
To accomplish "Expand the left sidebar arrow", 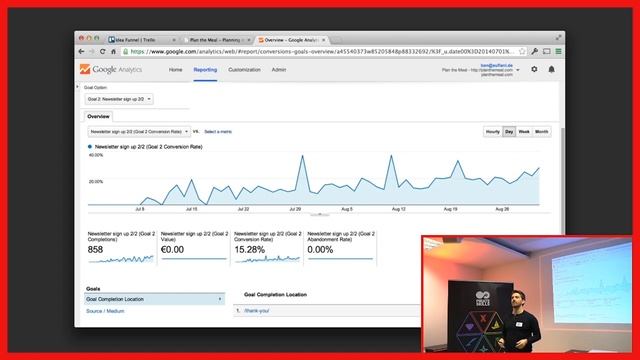I will coord(77,87).
